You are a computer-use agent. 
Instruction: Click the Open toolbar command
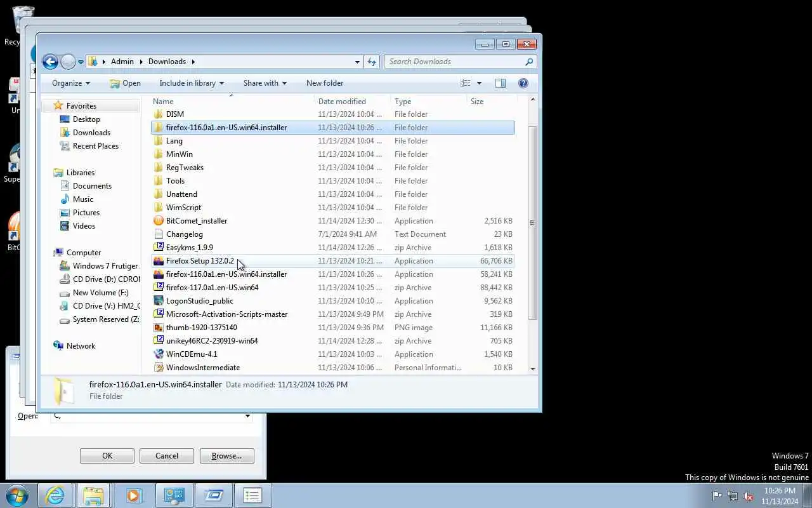125,83
